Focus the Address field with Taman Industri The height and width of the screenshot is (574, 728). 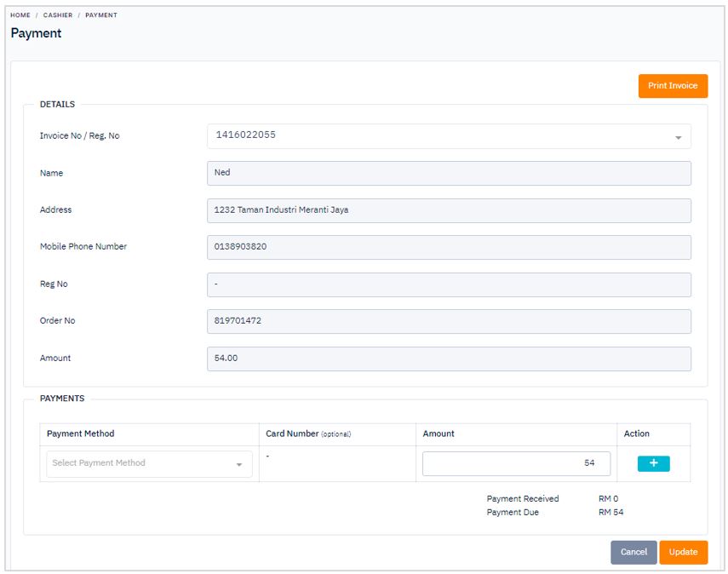pyautogui.click(x=449, y=210)
